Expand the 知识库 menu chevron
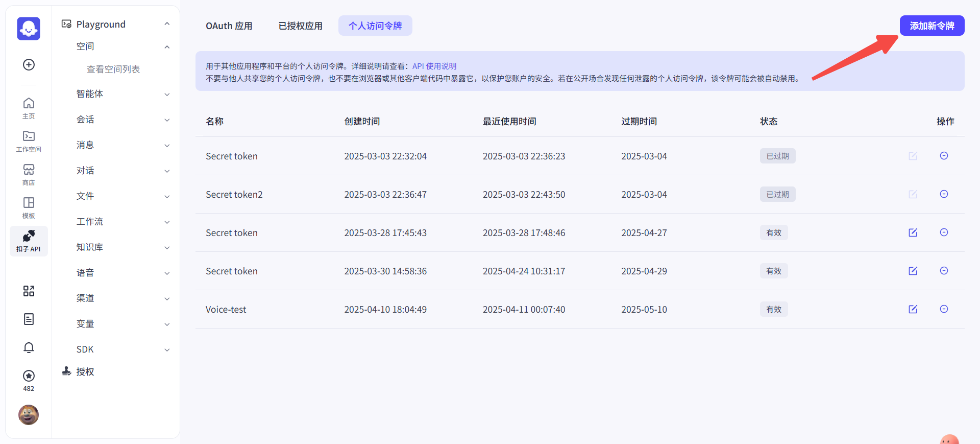The width and height of the screenshot is (980, 444). click(x=167, y=248)
